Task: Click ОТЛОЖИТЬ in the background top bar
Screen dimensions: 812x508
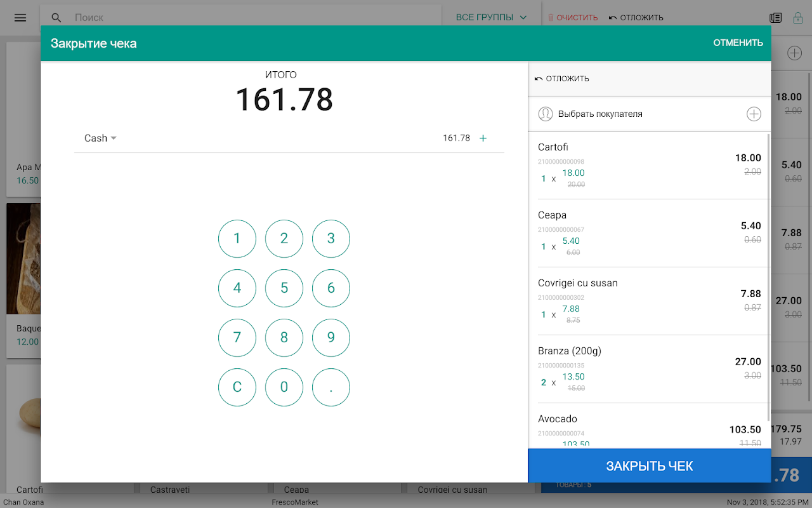Action: (x=636, y=18)
